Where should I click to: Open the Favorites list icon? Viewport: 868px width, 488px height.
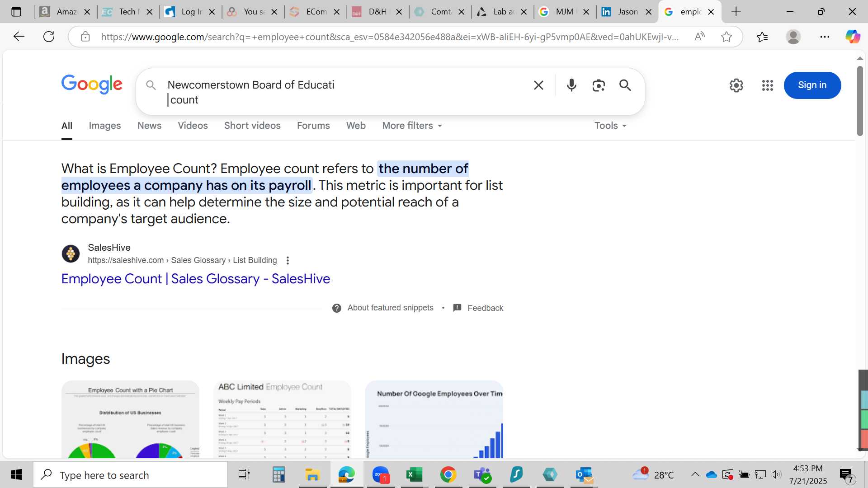762,37
